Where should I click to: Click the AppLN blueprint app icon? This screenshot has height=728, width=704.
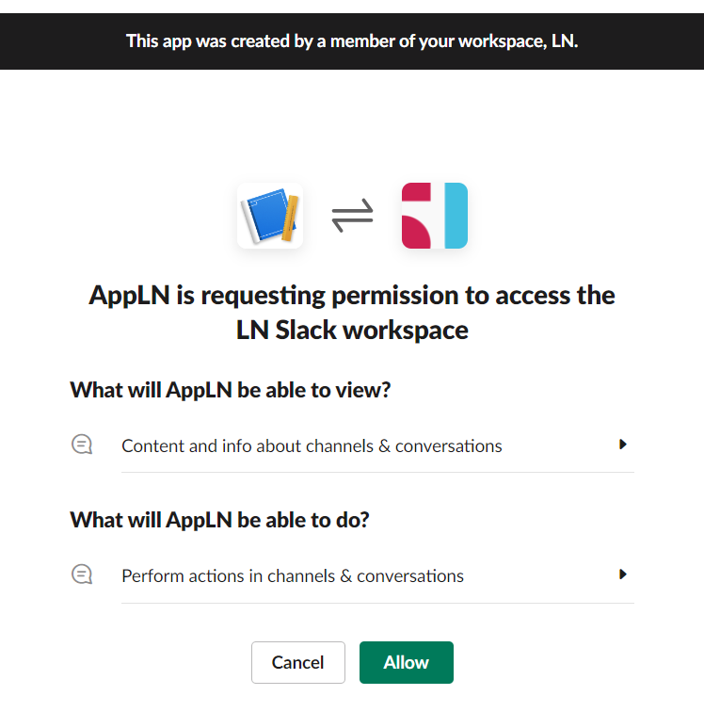(x=270, y=216)
